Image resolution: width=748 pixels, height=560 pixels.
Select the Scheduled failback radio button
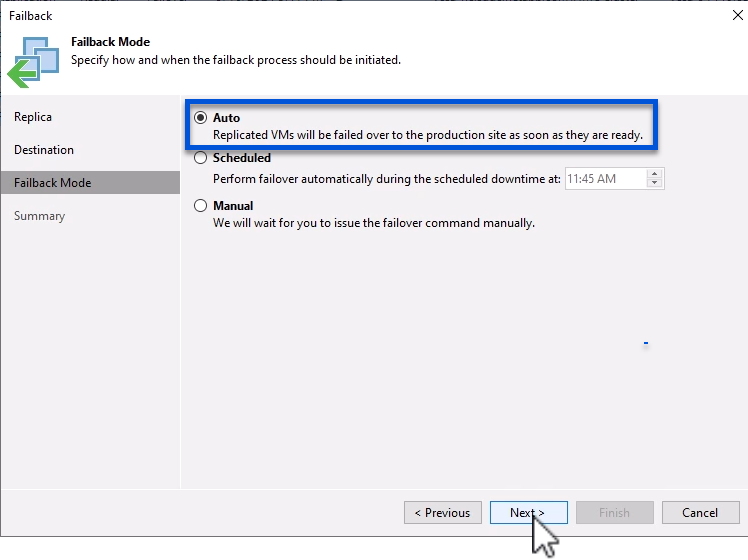(x=201, y=158)
